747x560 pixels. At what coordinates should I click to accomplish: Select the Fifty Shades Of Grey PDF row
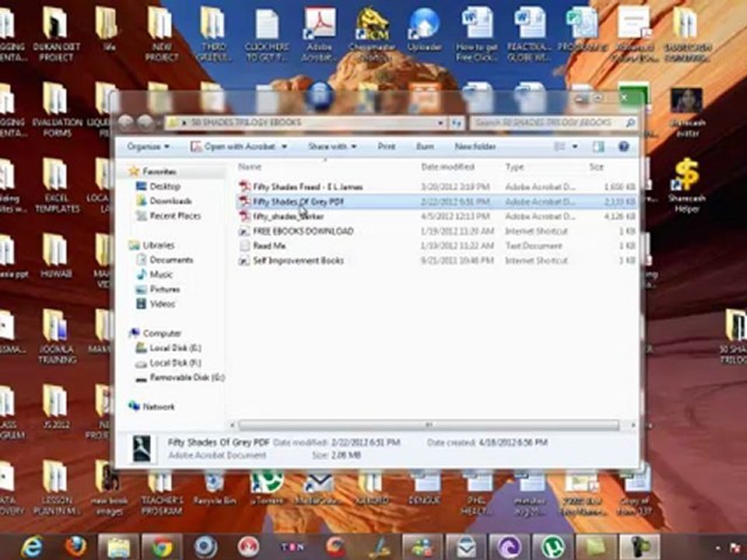point(436,202)
